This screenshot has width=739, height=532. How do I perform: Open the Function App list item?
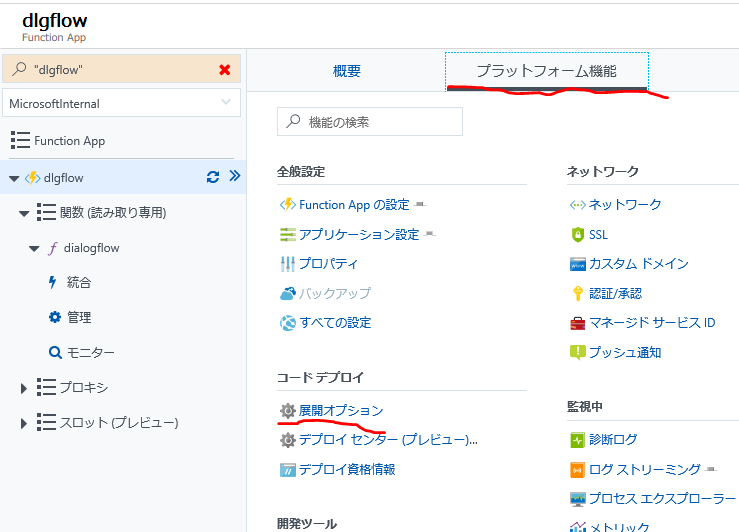(69, 140)
